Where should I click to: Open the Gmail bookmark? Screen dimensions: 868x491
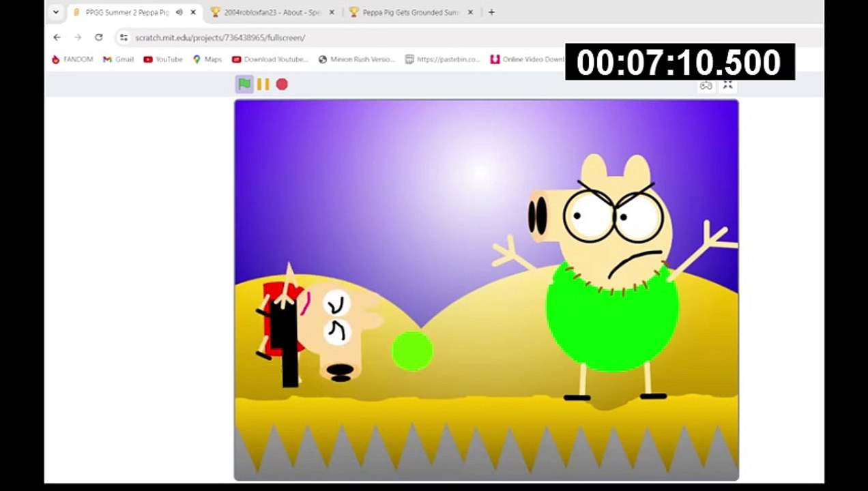(x=118, y=59)
